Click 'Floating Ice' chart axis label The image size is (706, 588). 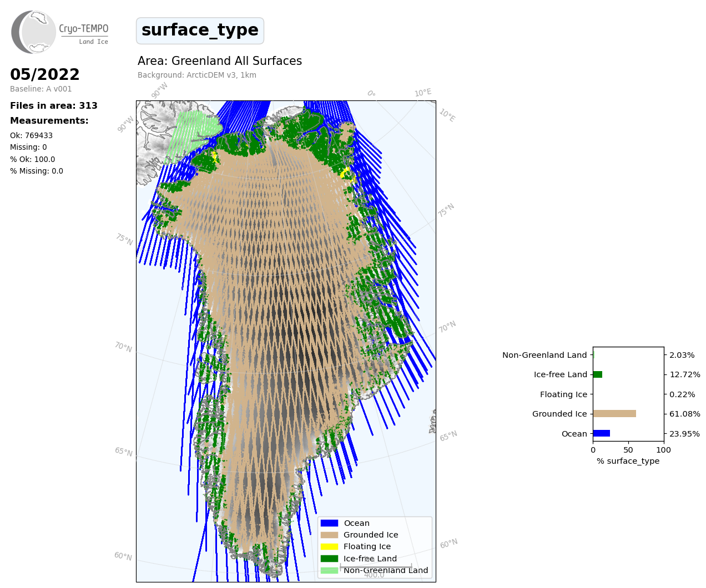click(x=563, y=394)
